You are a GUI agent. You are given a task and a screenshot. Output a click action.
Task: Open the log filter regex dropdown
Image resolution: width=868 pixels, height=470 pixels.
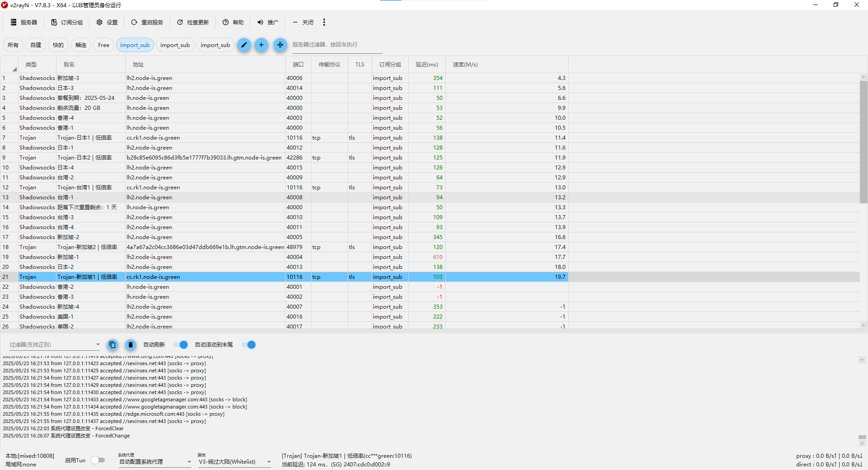[54, 344]
